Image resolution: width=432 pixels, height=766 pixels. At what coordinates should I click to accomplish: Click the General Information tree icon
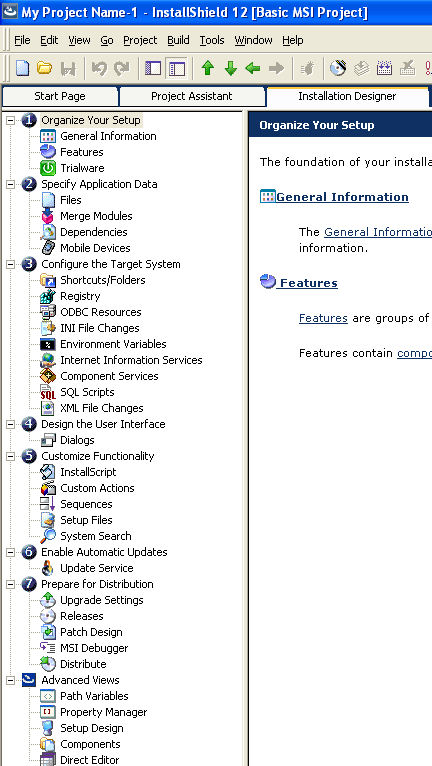(48, 136)
